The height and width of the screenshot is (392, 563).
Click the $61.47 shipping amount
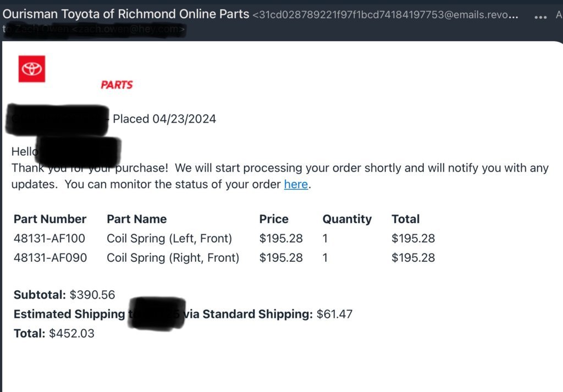(335, 314)
